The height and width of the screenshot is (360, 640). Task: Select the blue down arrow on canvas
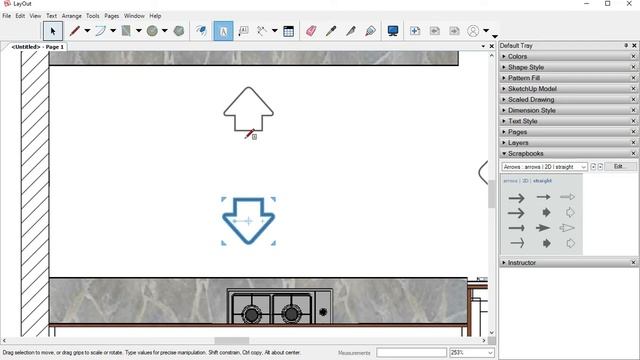pyautogui.click(x=249, y=221)
